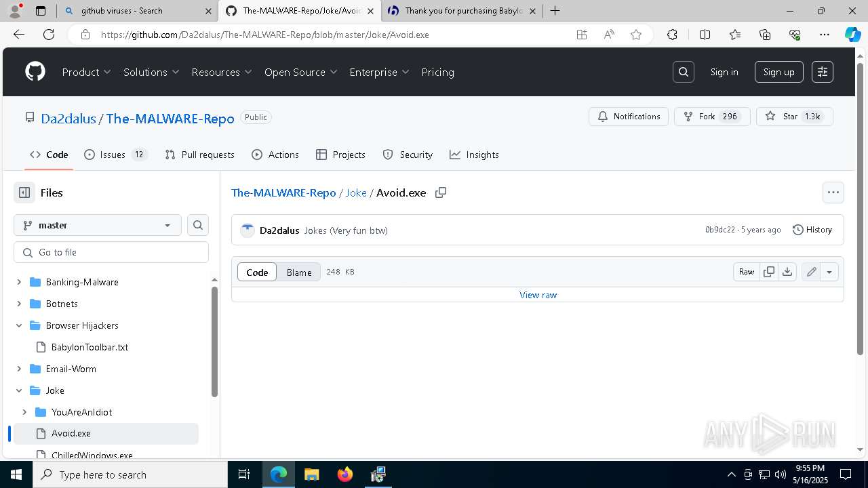Open the Projects repository tab
Screen dimensions: 868x488
pos(341,155)
